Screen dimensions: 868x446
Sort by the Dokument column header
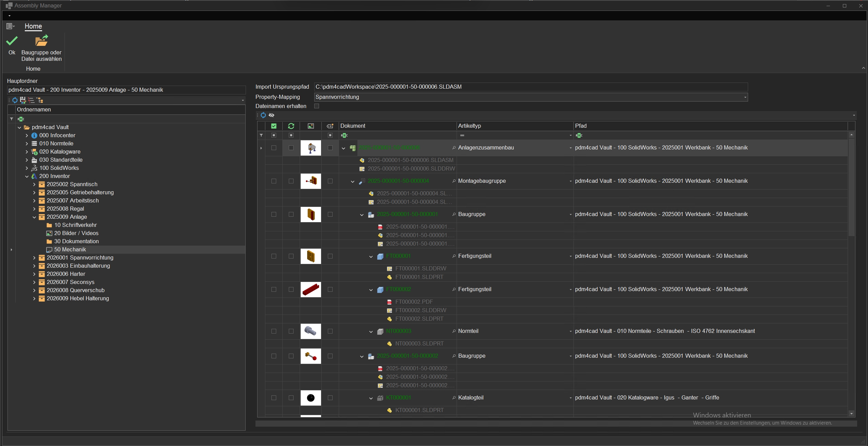point(397,126)
